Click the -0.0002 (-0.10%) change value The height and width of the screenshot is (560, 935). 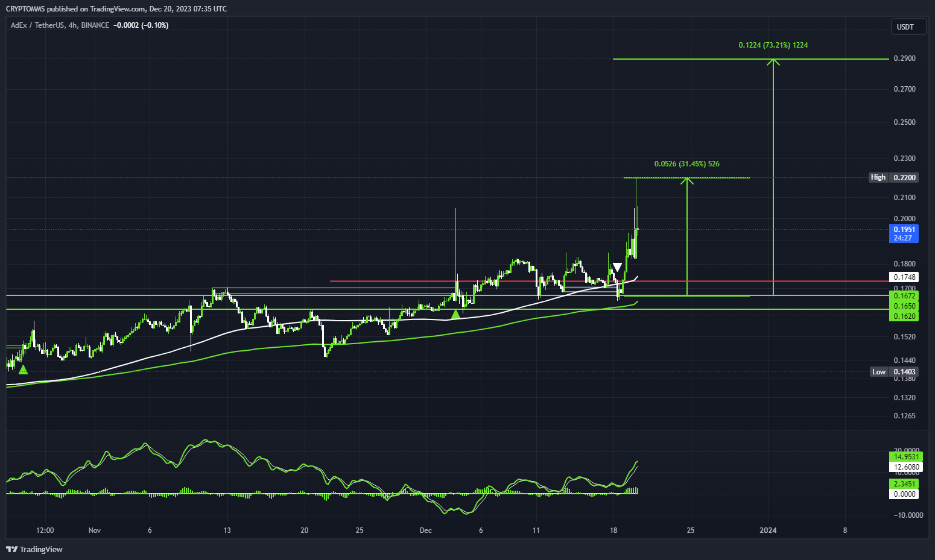coord(141,25)
